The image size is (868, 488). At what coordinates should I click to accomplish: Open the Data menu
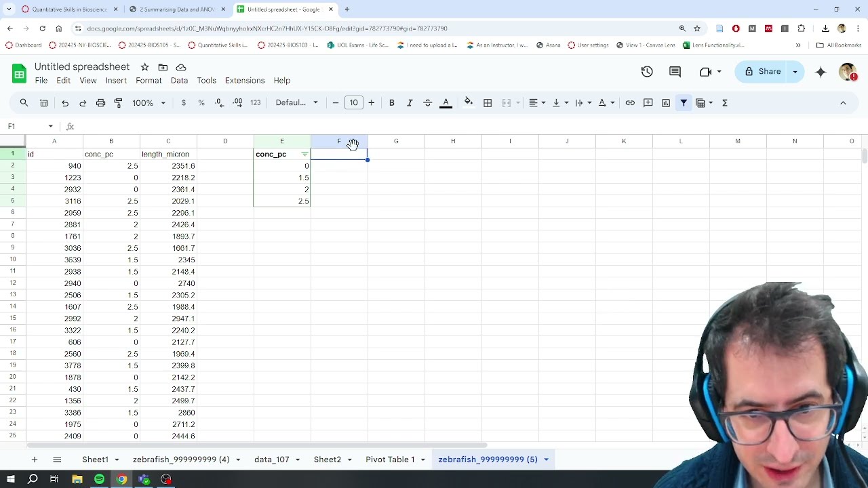pyautogui.click(x=179, y=80)
